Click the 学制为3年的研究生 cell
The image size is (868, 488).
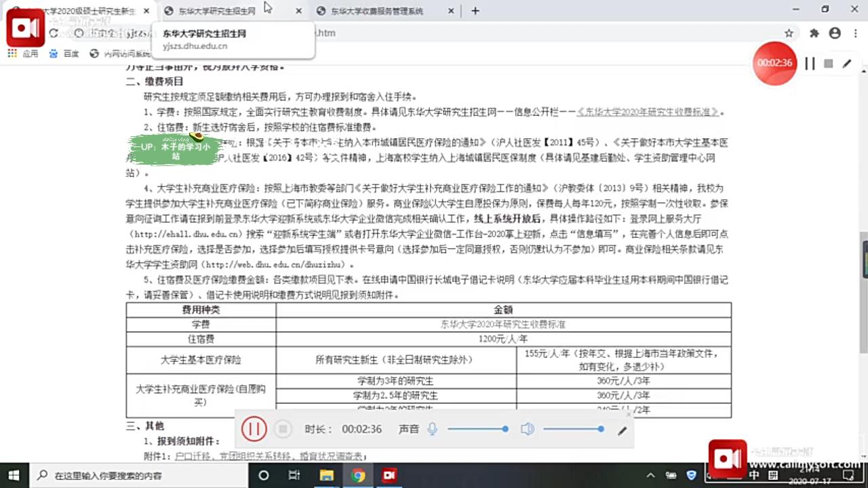click(x=396, y=381)
